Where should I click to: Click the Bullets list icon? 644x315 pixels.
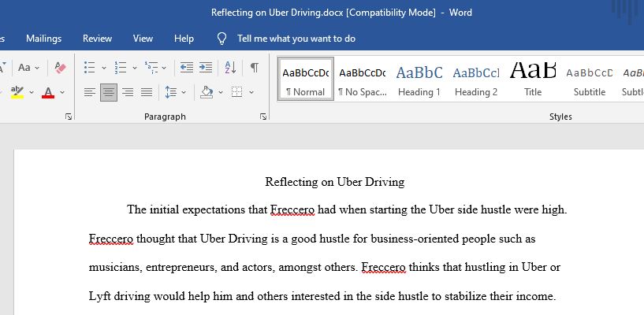click(x=90, y=67)
